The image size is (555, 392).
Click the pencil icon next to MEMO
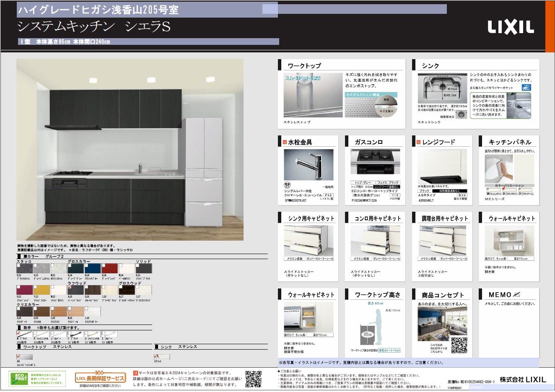[516, 295]
